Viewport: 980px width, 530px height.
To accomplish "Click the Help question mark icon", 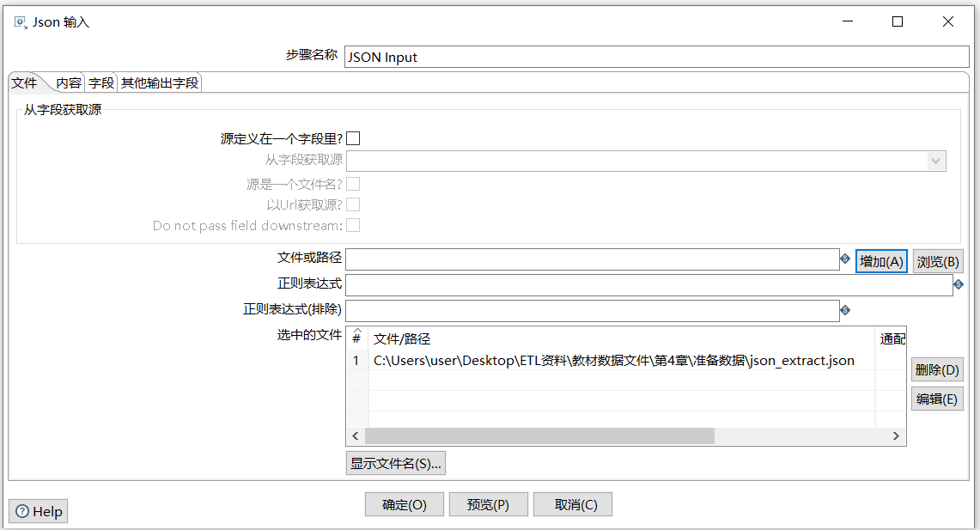I will click(22, 511).
